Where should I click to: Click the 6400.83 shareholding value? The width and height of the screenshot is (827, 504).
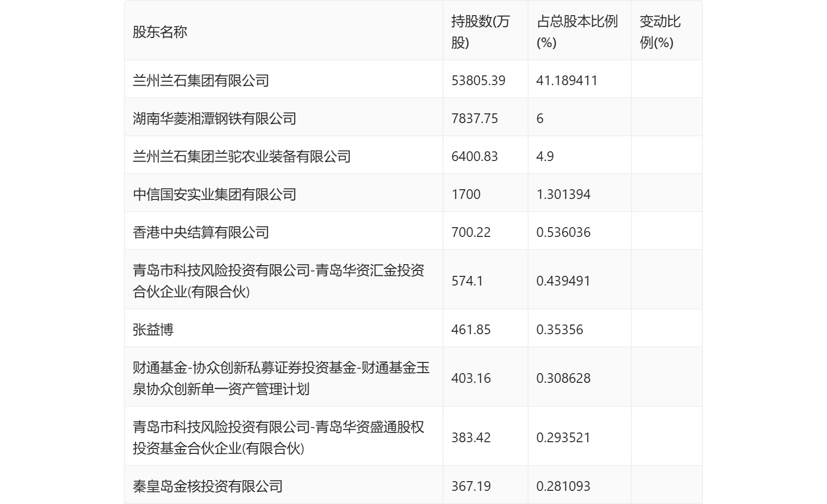point(474,156)
